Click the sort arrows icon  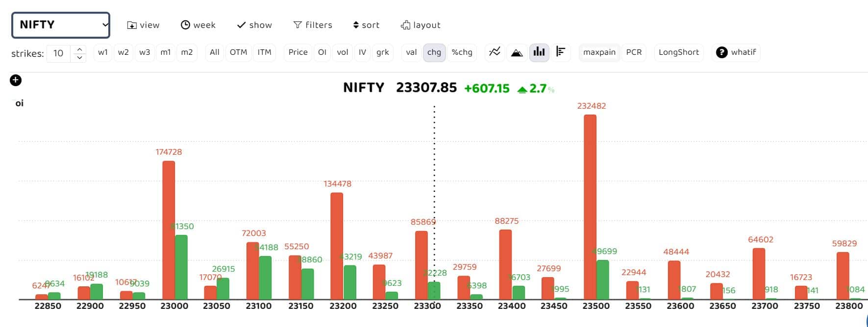click(x=356, y=25)
